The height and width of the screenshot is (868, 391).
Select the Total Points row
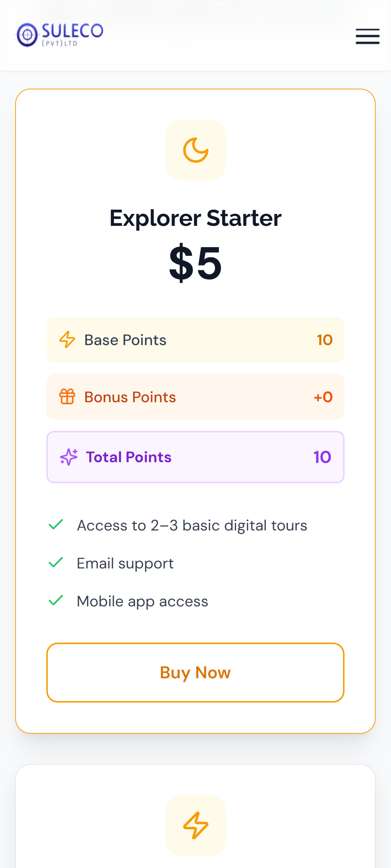(195, 457)
